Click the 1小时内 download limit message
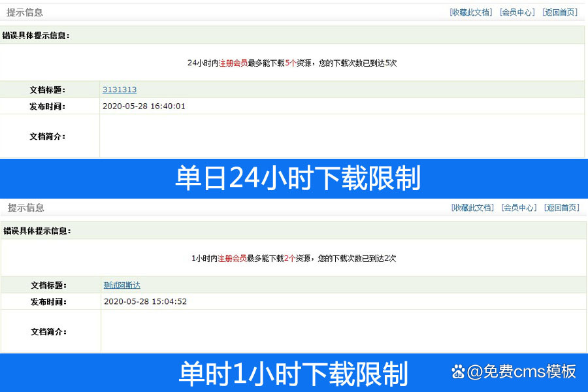This screenshot has height=392, width=588. (x=293, y=258)
